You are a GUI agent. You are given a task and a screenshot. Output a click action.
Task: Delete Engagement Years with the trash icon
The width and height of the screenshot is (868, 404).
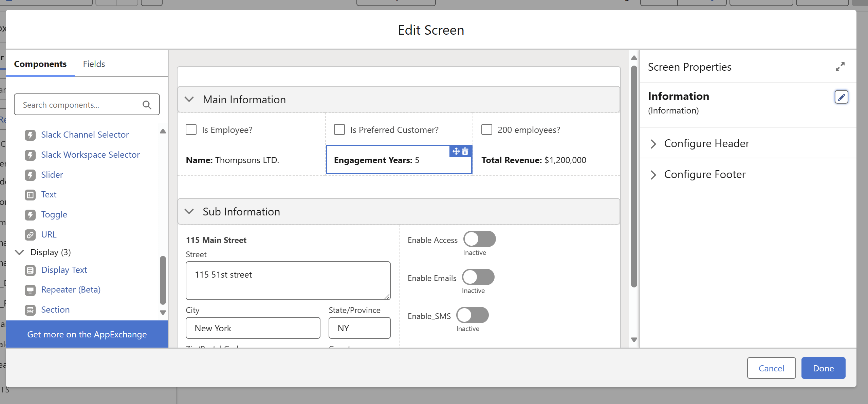pyautogui.click(x=465, y=151)
